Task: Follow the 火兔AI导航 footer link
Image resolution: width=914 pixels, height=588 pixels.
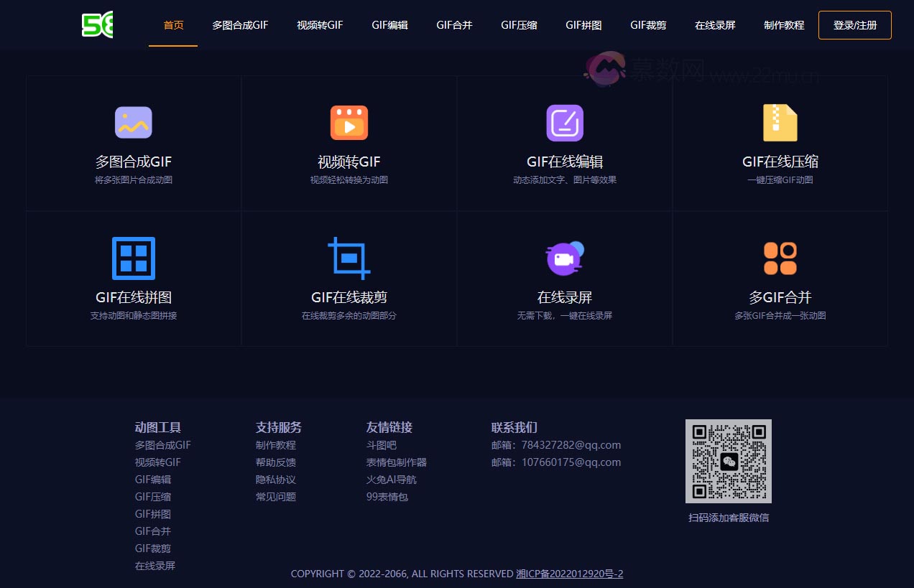Action: 391,480
